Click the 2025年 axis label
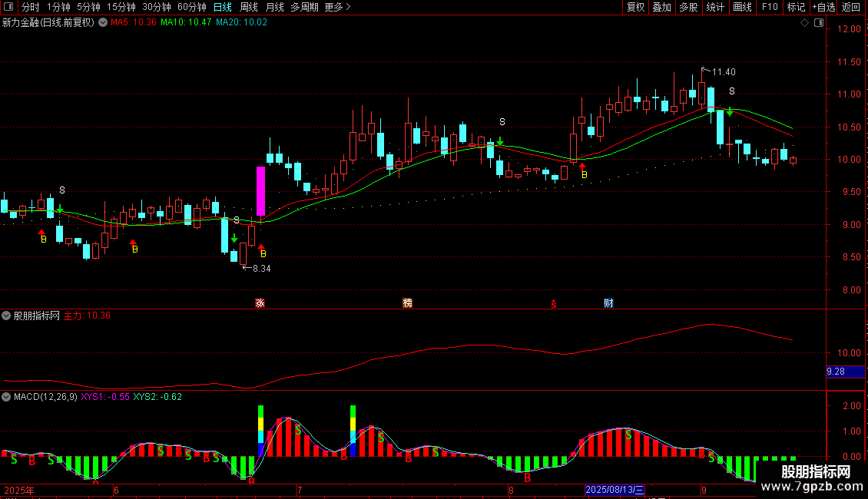 point(19,490)
